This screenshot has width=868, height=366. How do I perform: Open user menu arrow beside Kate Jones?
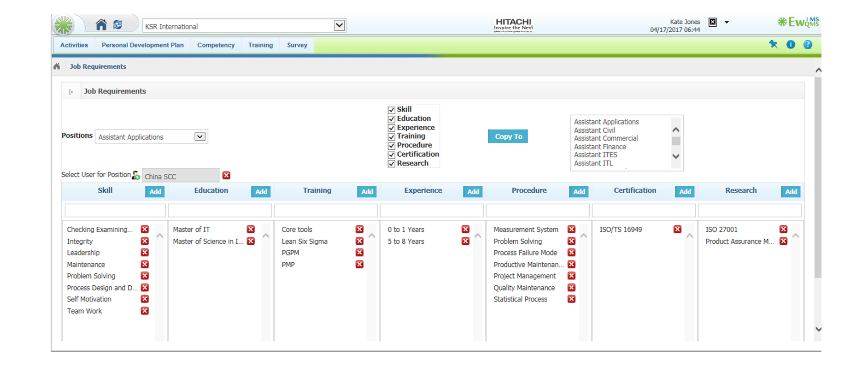coord(727,22)
